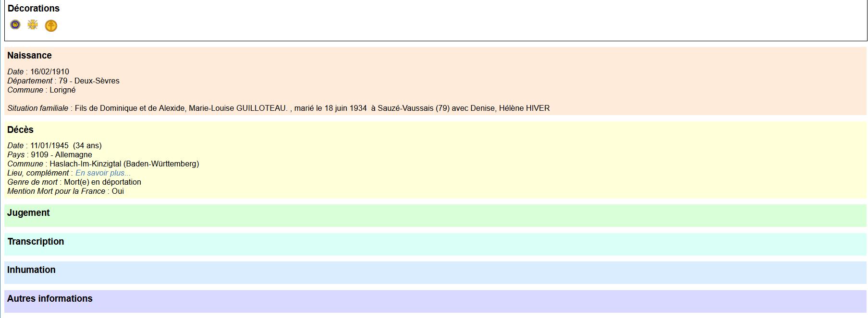This screenshot has width=868, height=318.
Task: Open the Autres informations section
Action: (49, 299)
